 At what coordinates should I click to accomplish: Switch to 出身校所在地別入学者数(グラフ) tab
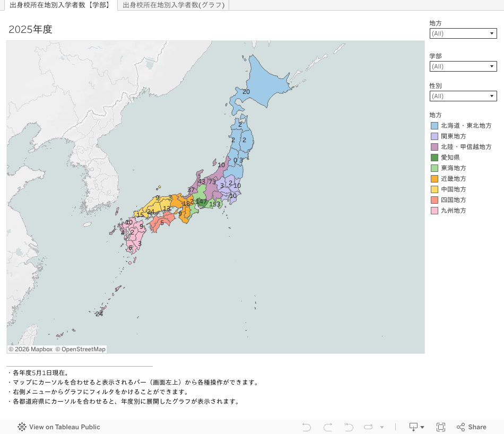(173, 5)
